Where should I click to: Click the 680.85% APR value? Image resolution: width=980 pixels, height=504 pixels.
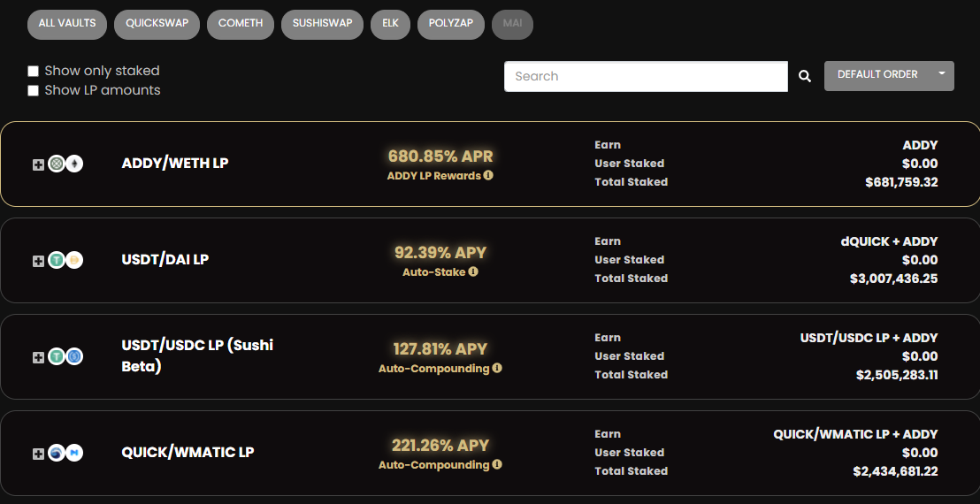[440, 157]
